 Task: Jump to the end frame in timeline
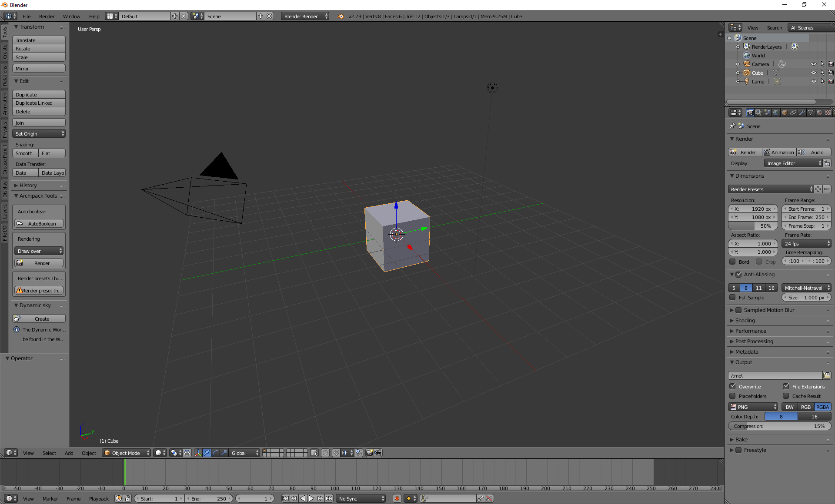[329, 498]
